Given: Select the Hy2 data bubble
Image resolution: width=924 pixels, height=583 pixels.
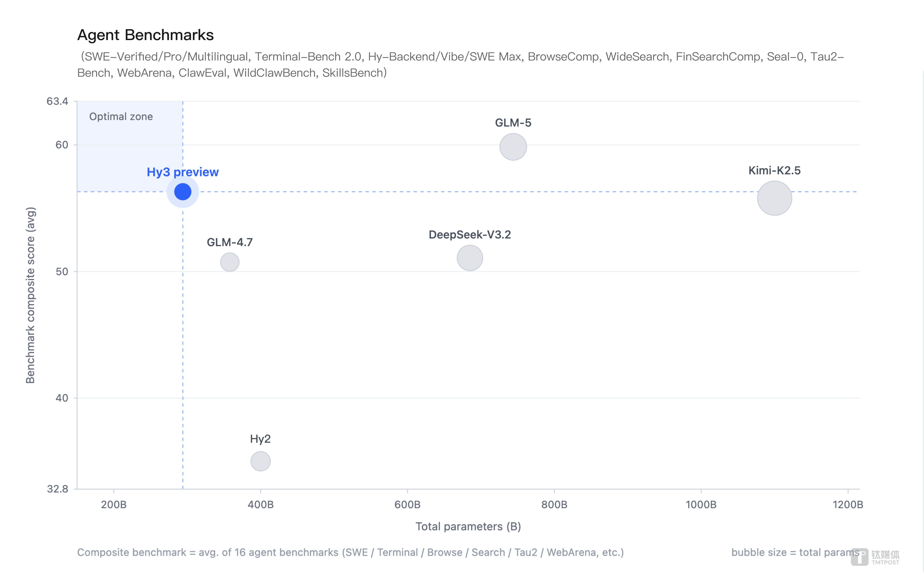Looking at the screenshot, I should tap(261, 461).
